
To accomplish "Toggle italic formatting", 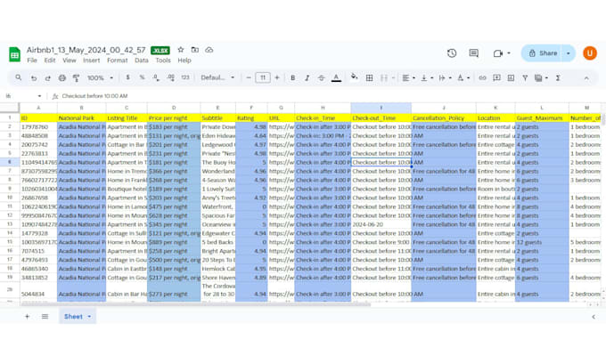I will click(x=307, y=78).
